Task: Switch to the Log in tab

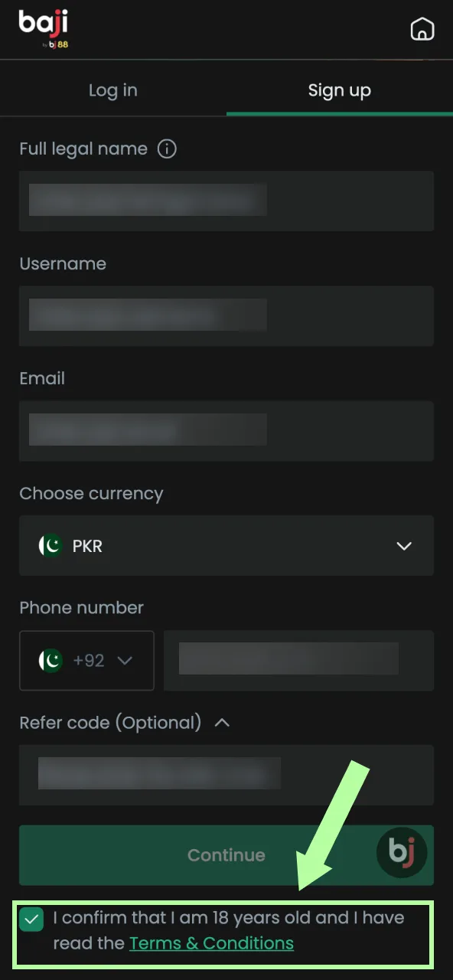Action: pyautogui.click(x=112, y=90)
